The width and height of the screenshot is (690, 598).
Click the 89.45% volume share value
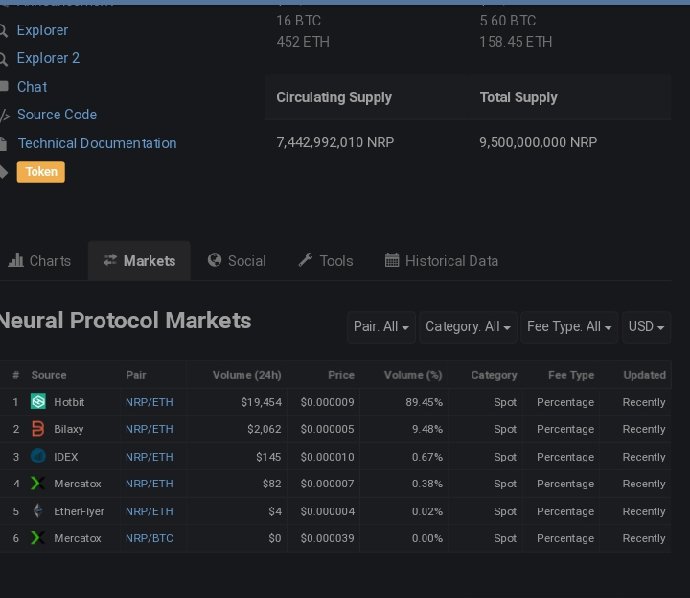point(424,402)
